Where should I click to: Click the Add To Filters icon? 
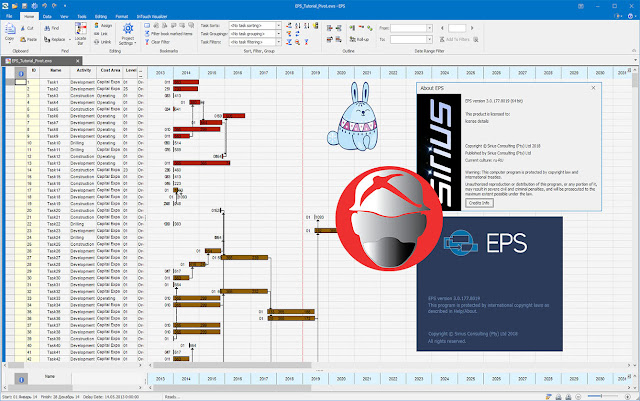click(x=442, y=39)
